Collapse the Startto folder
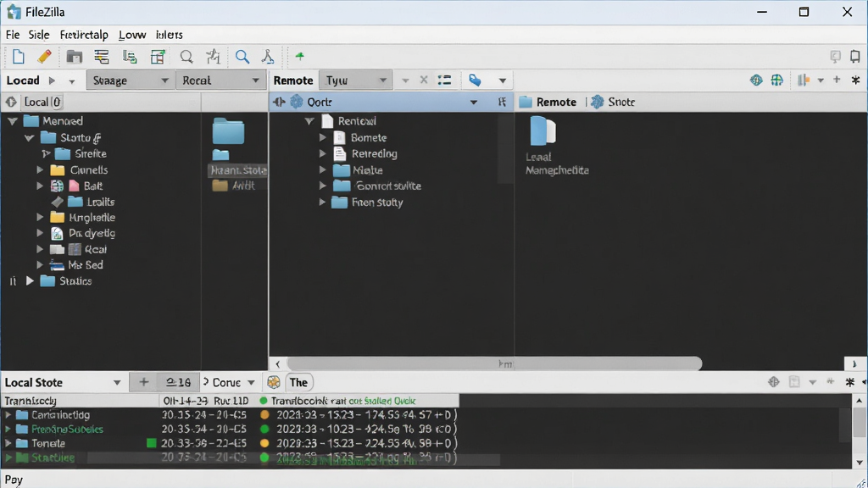The image size is (868, 488). point(30,137)
